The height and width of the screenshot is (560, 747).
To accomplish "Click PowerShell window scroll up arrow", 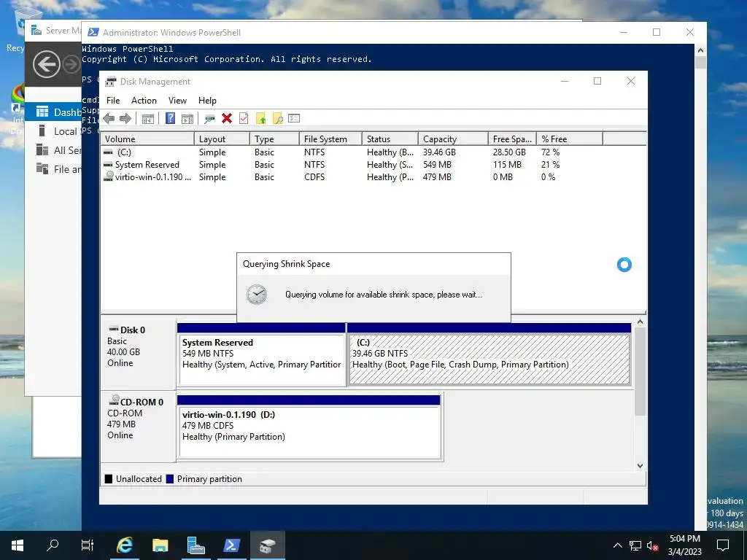I will tap(700, 50).
